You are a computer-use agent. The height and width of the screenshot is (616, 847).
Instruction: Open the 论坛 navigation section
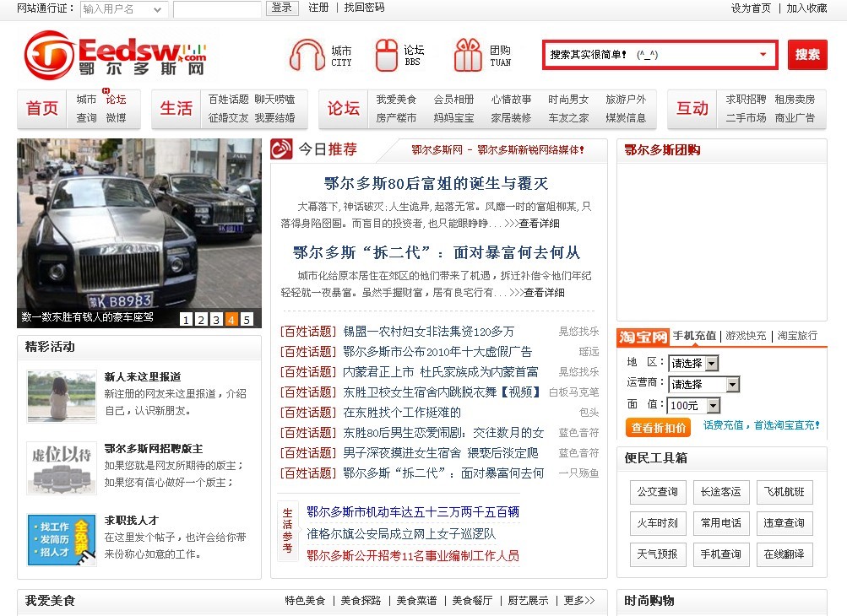(344, 109)
